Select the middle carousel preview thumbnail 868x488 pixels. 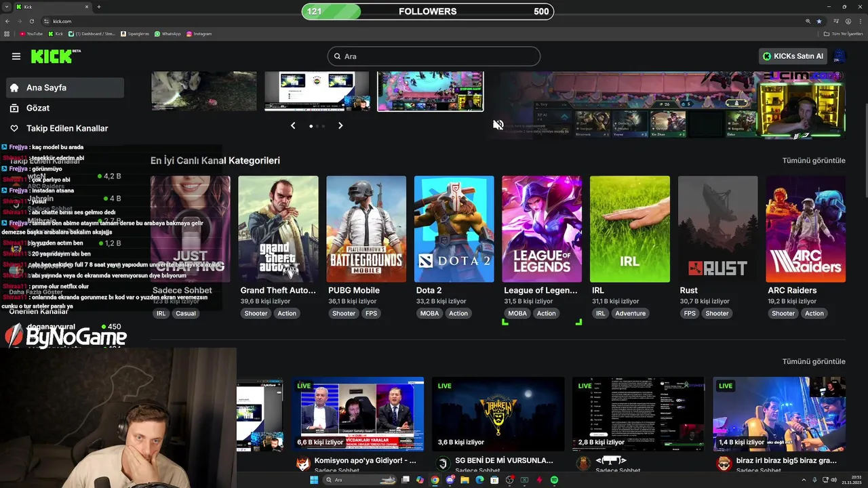(x=317, y=91)
